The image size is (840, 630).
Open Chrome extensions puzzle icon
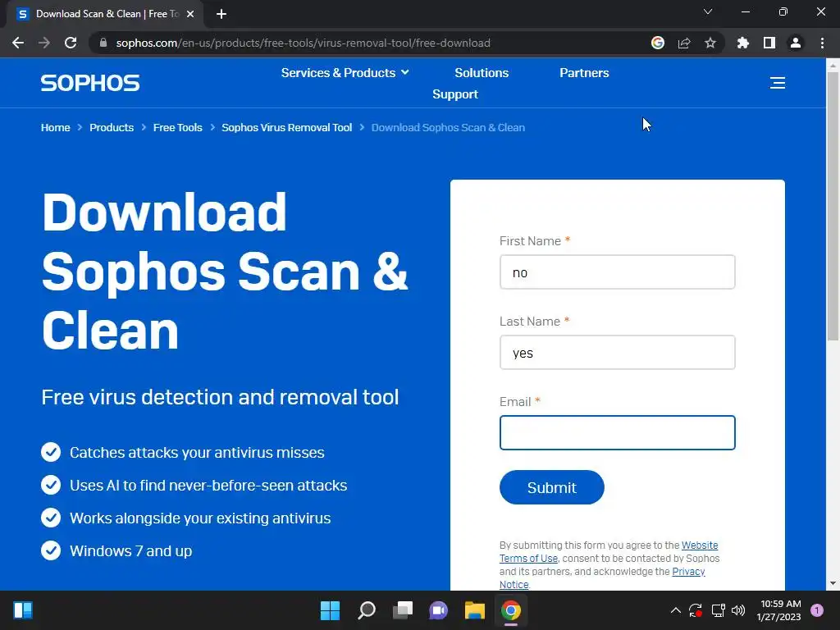point(742,43)
